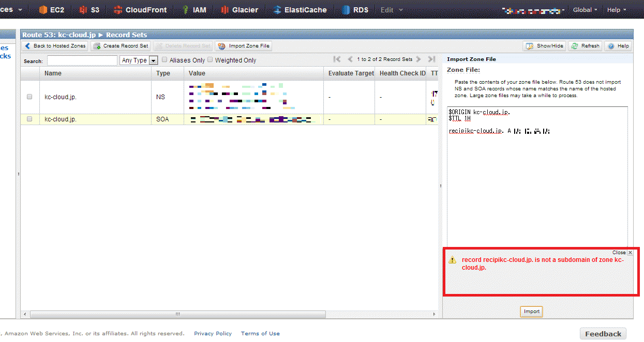Click the Feedback button
This screenshot has height=342, width=644.
tap(603, 334)
